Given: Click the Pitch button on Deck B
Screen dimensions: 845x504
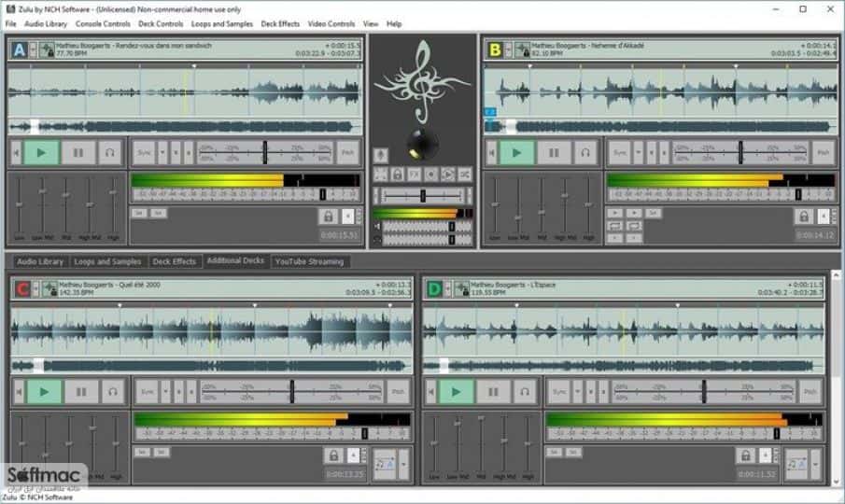Looking at the screenshot, I should click(824, 153).
